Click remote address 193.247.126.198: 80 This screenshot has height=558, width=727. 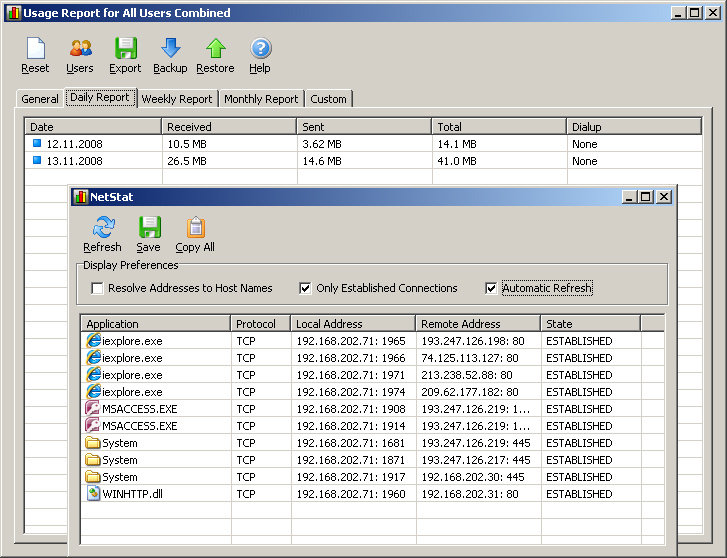[472, 341]
